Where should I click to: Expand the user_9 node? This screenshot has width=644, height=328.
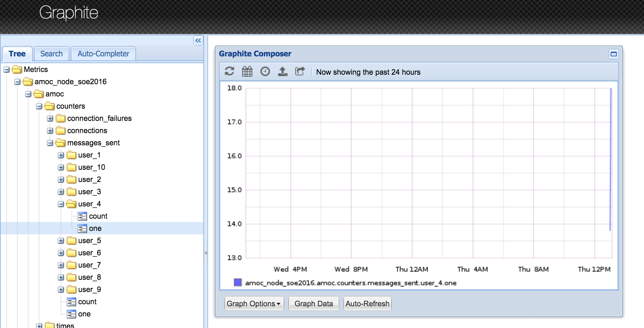pyautogui.click(x=61, y=290)
